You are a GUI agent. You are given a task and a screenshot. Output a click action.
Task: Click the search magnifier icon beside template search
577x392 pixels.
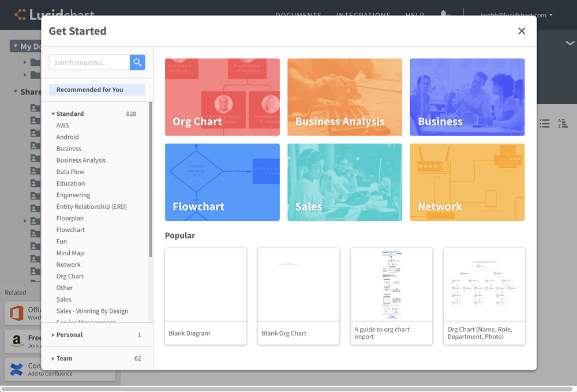[x=137, y=62]
